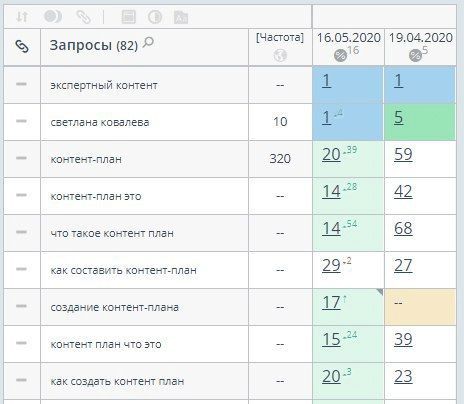Click the percent icon under 16.05.2020

pos(340,55)
